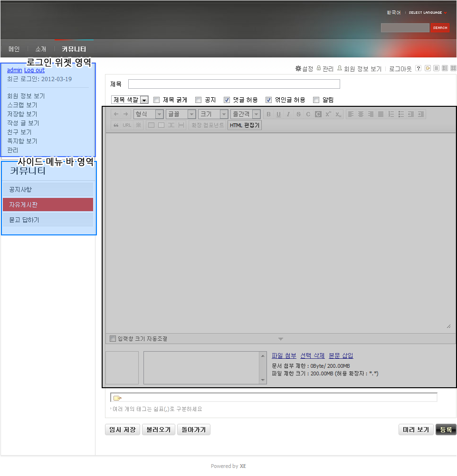The width and height of the screenshot is (457, 476).
Task: Insert a link with the URL icon
Action: (x=127, y=125)
